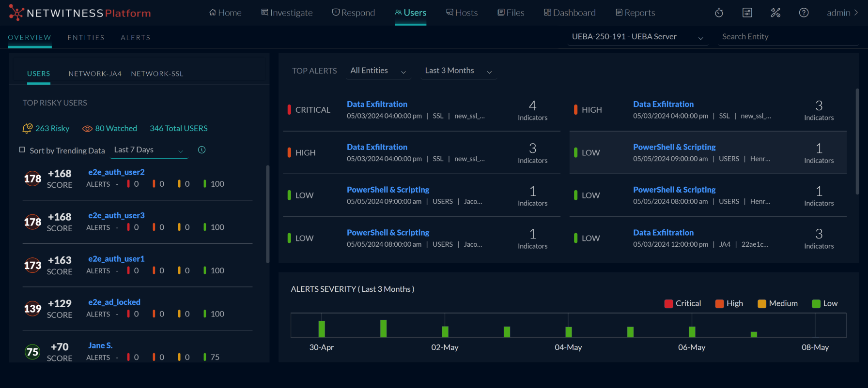Viewport: 868px width, 388px height.
Task: Toggle the Critical legend swatch
Action: point(668,304)
